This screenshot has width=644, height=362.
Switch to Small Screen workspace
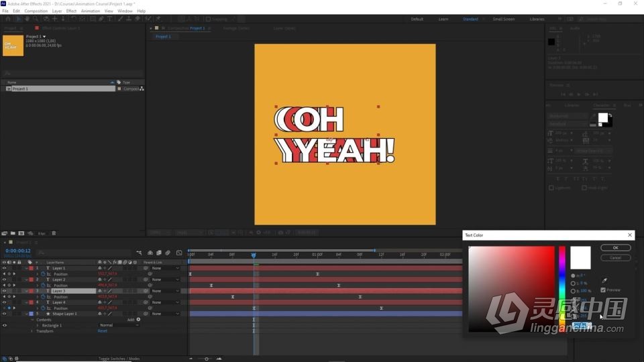504,19
